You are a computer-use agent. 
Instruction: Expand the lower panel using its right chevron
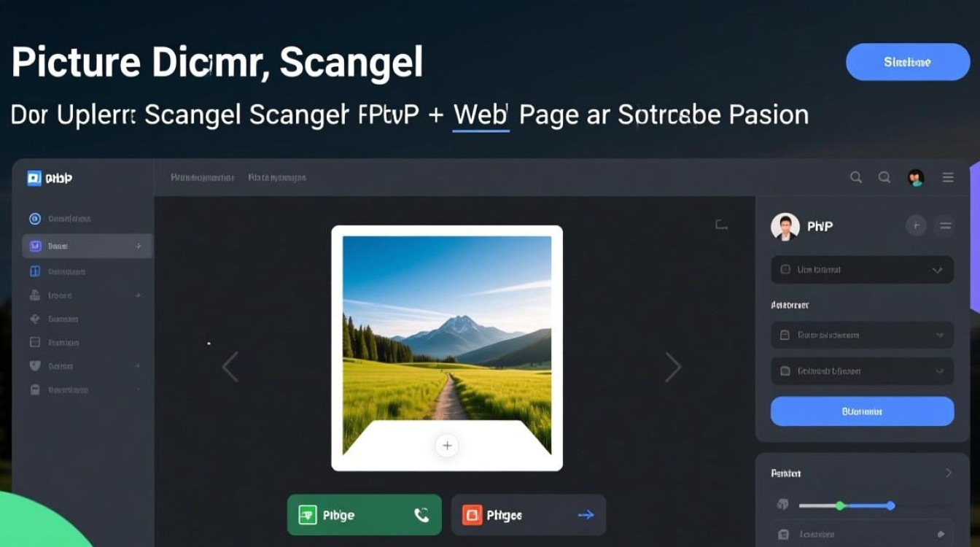(949, 473)
